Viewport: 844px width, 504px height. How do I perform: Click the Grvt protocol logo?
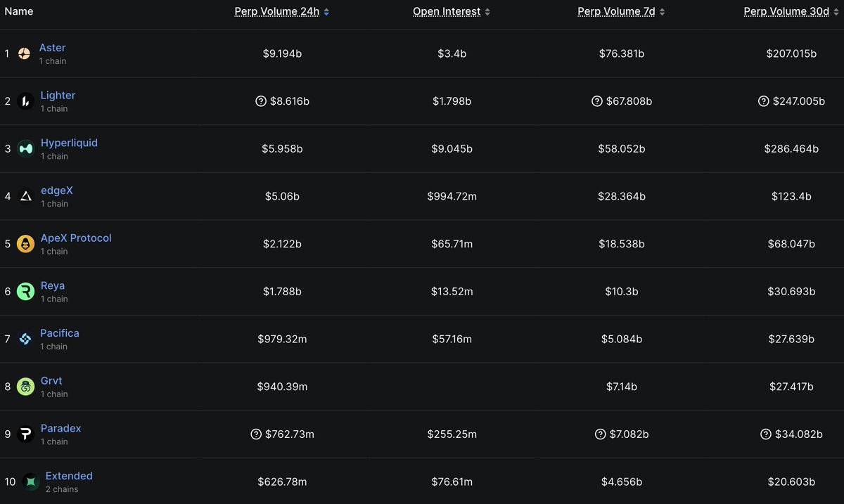pyautogui.click(x=25, y=386)
